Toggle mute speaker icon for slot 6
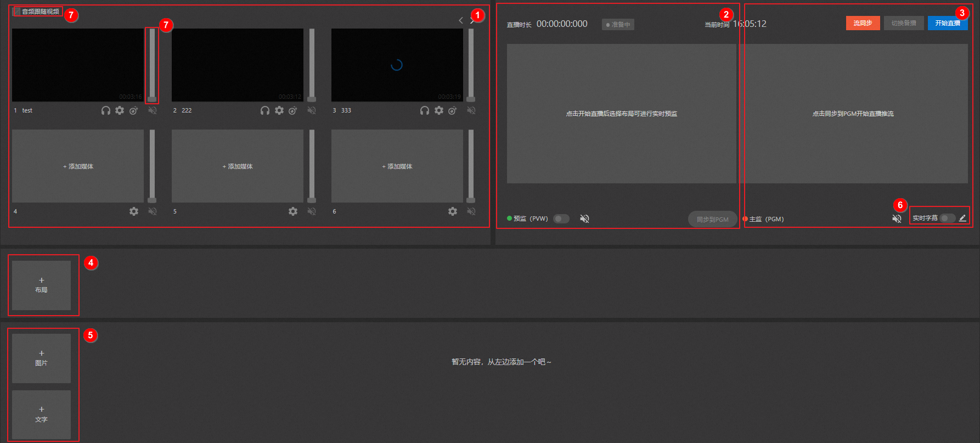 tap(471, 211)
